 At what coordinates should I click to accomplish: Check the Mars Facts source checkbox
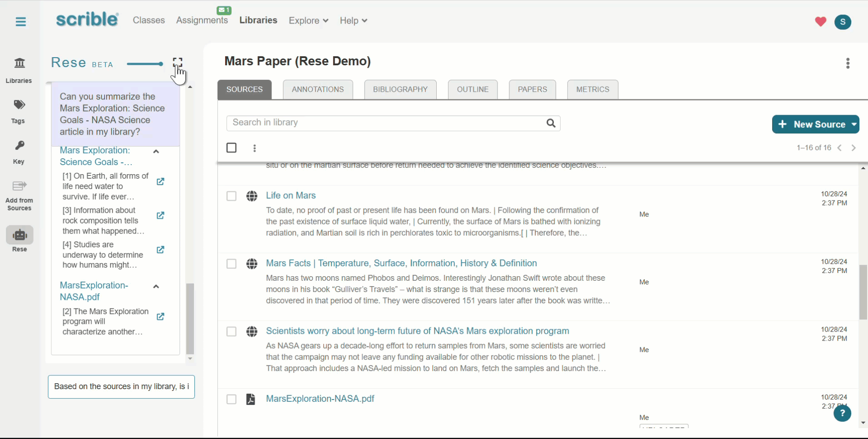232,264
